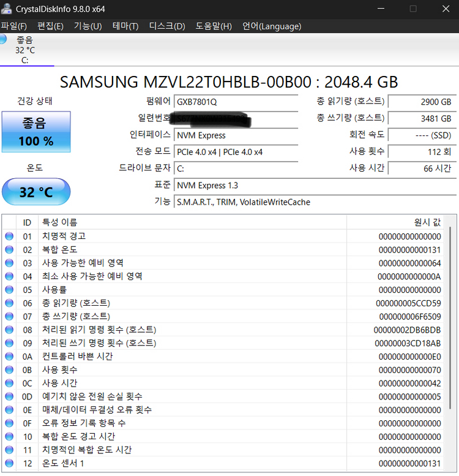Click status orb for row 0F 오류 정보 기록
Image resolution: width=459 pixels, height=476 pixels.
[x=9, y=423]
